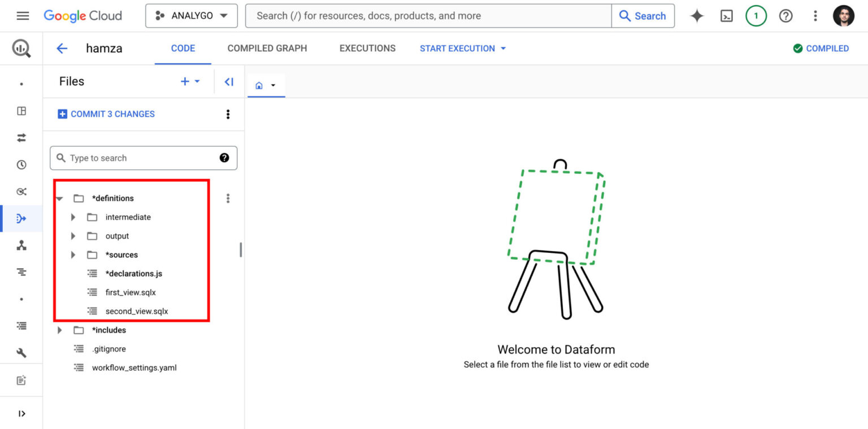Activate Cloud Shell terminal icon
The image size is (868, 429).
727,16
